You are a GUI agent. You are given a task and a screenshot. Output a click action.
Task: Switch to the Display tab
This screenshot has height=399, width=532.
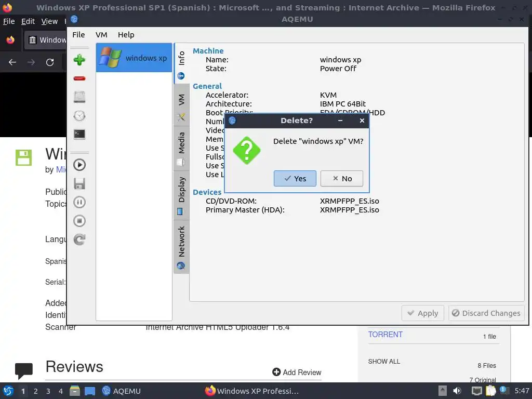pos(181,195)
